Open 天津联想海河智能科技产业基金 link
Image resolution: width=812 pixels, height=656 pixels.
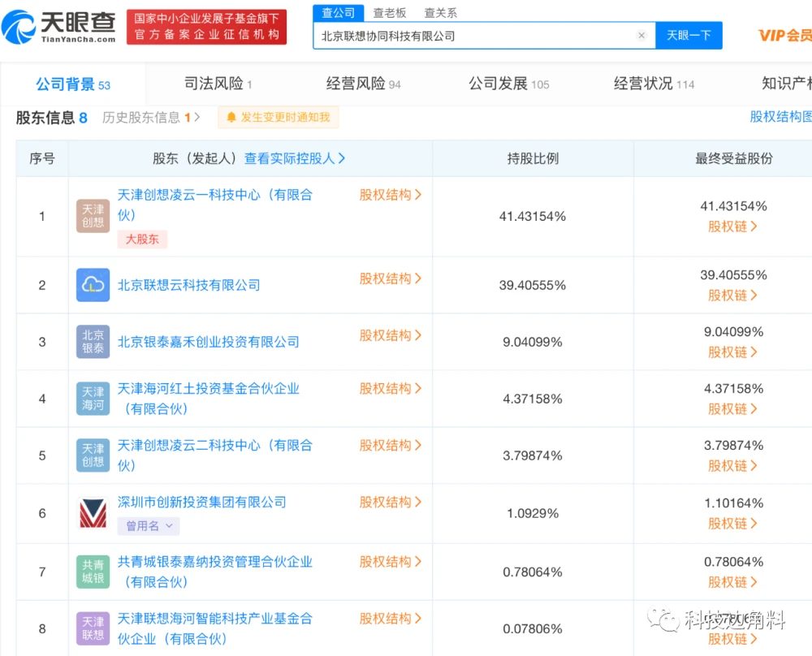coord(215,628)
